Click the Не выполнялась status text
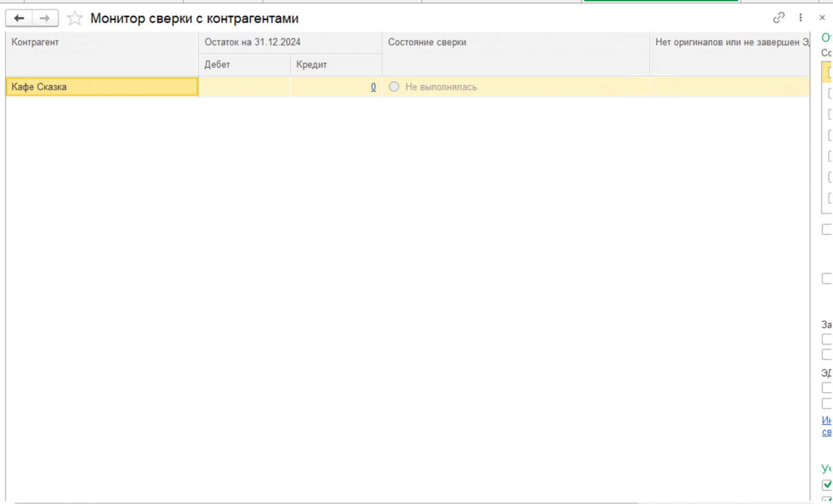 click(441, 87)
